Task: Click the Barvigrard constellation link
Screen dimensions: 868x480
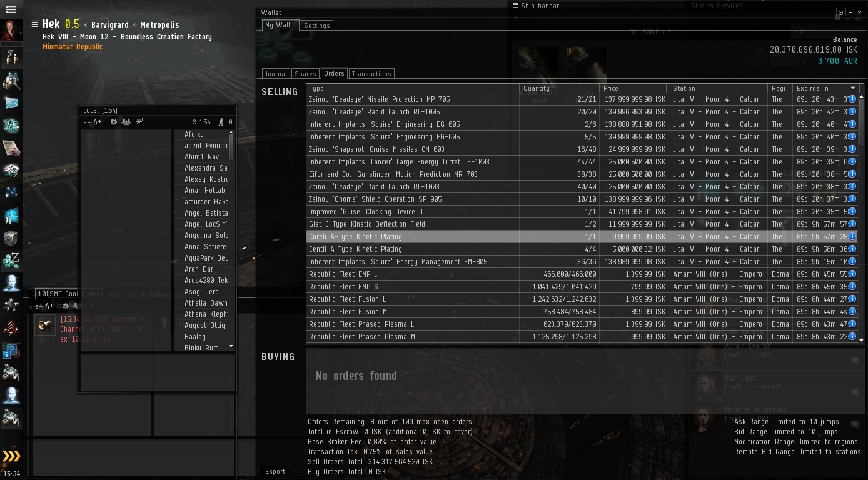Action: point(110,25)
